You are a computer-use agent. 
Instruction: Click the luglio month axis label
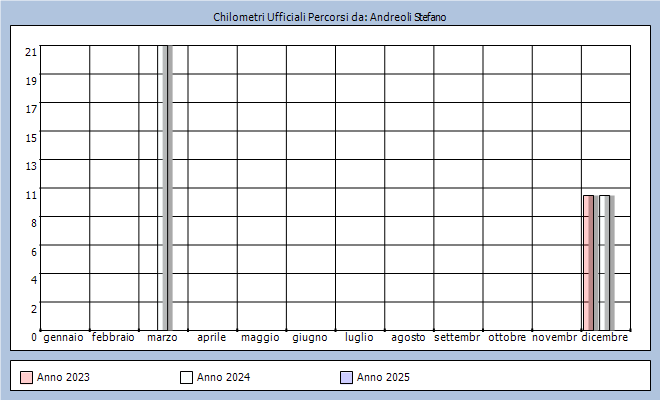click(x=359, y=338)
